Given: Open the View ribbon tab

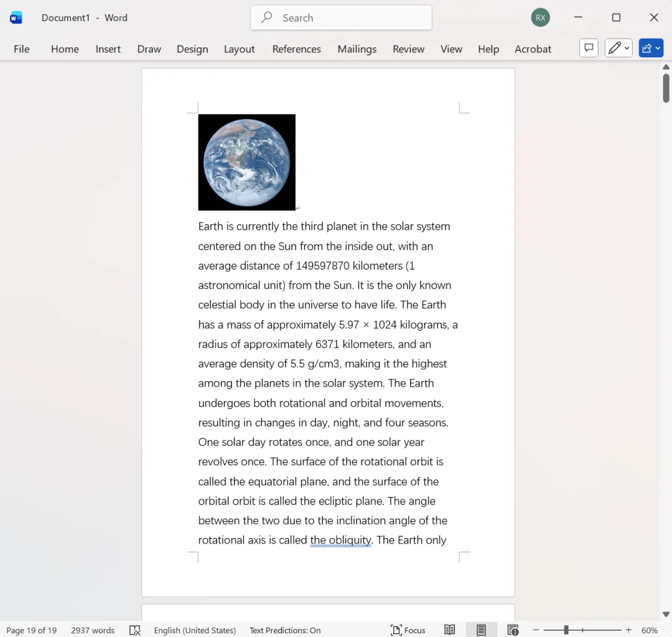Looking at the screenshot, I should point(451,49).
